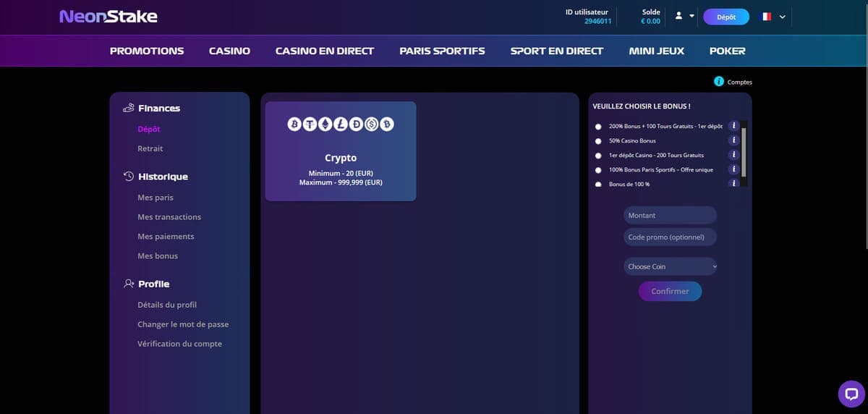Click the Confirmer button

click(x=670, y=291)
